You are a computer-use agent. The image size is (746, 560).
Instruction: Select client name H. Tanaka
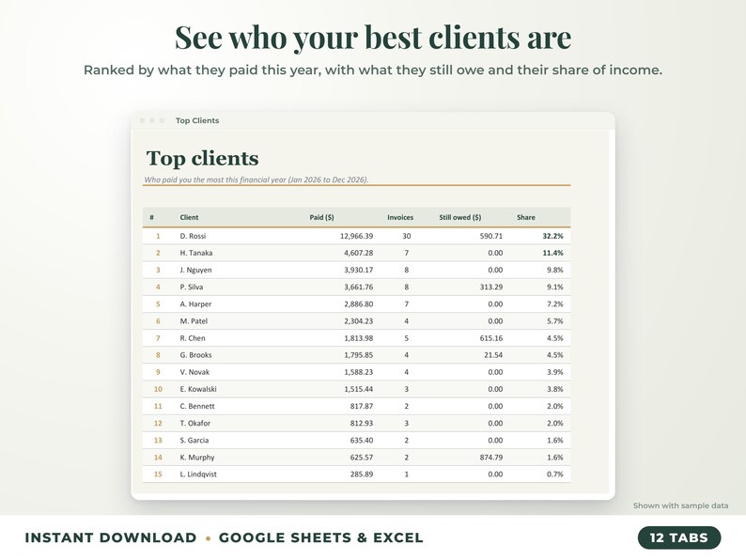pos(196,253)
